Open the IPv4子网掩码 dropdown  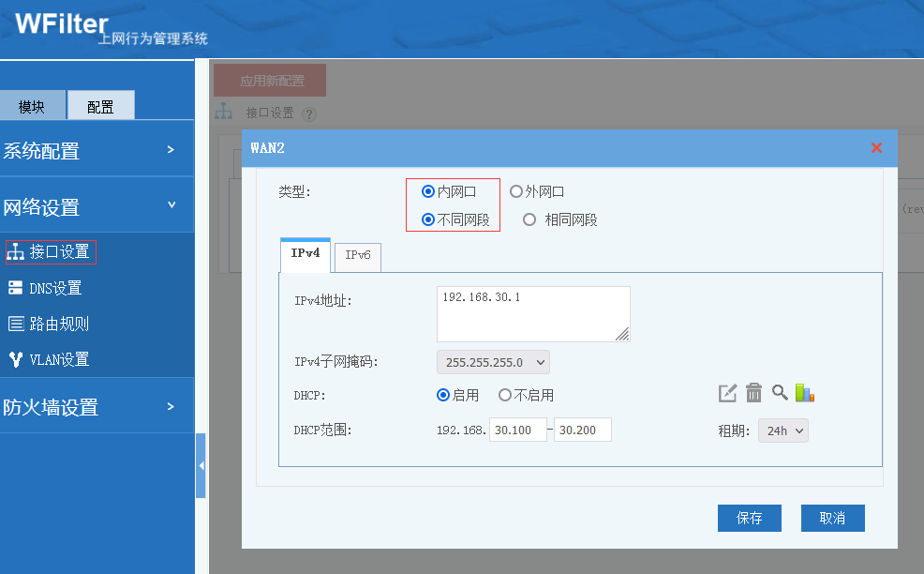[x=493, y=362]
